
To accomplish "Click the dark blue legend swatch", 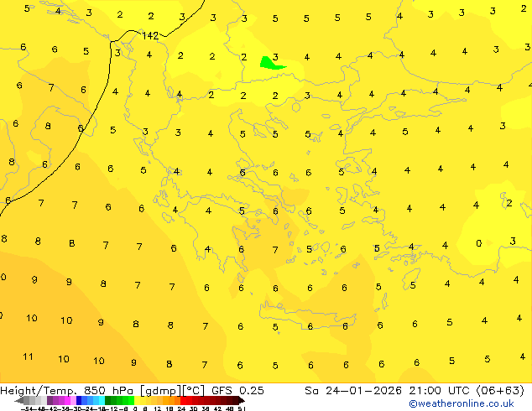I will [x=79, y=400].
